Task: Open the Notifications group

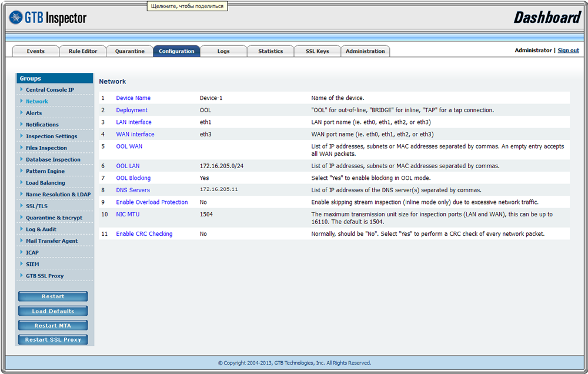Action: [42, 125]
